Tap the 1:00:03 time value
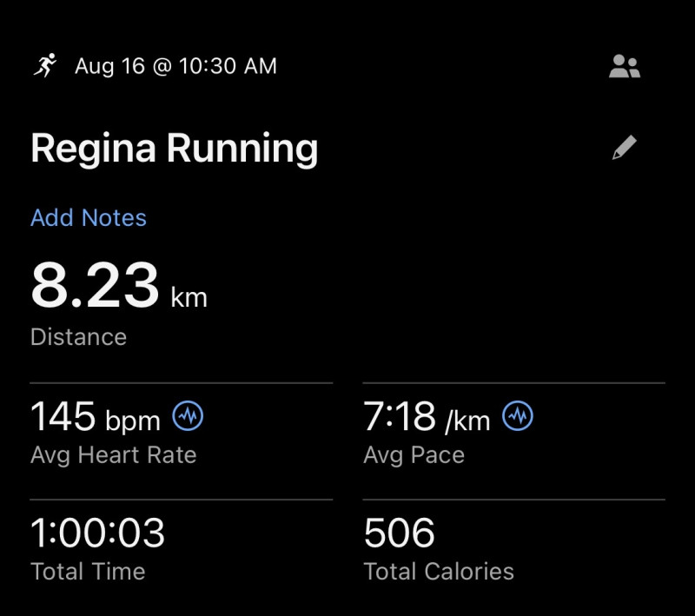The image size is (695, 616). 97,533
